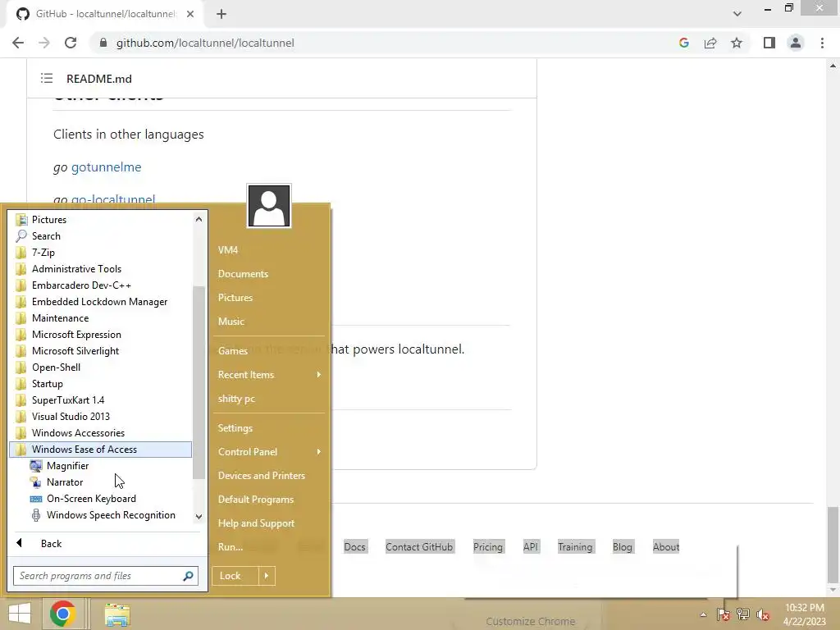Share this page from the address bar
This screenshot has height=630, width=840.
(x=710, y=43)
